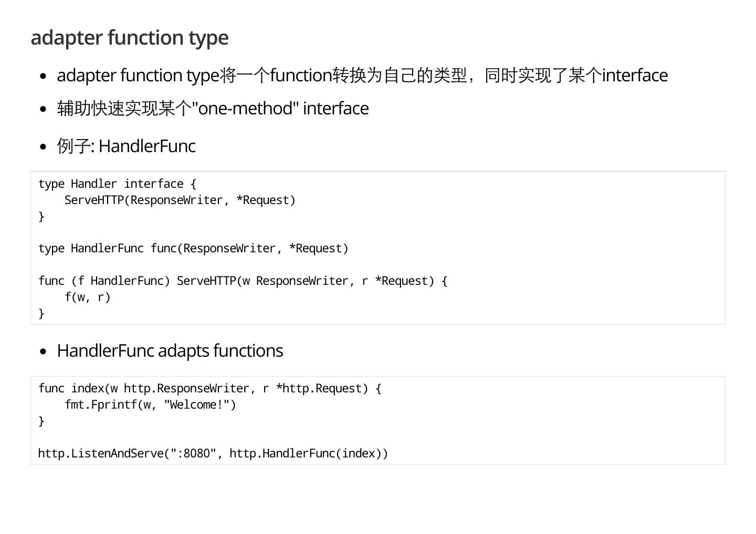Image resolution: width=756 pixels, height=534 pixels.
Task: Click the "例子: HandlerFunc" bullet text
Action: pyautogui.click(x=126, y=146)
